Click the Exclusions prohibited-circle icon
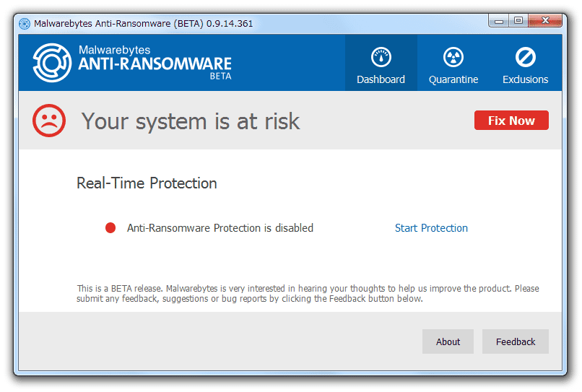 525,57
